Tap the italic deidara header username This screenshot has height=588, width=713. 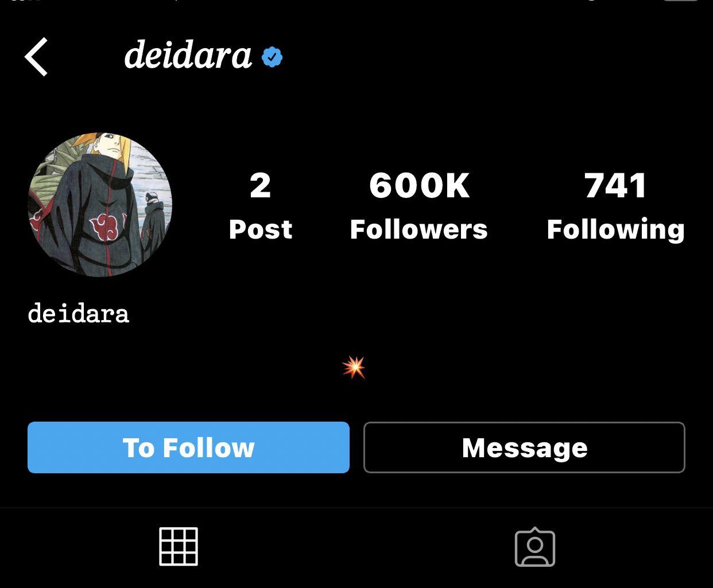[188, 55]
